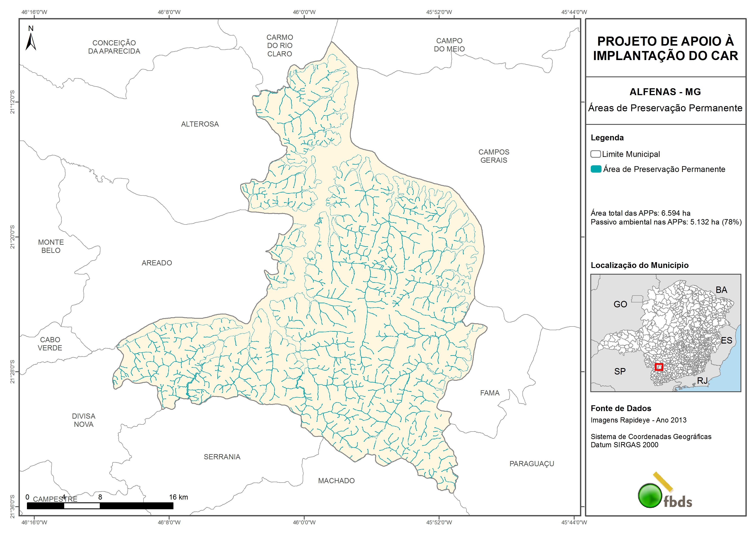Click the Limite Municipal legend symbol
The image size is (756, 534).
pos(595,154)
